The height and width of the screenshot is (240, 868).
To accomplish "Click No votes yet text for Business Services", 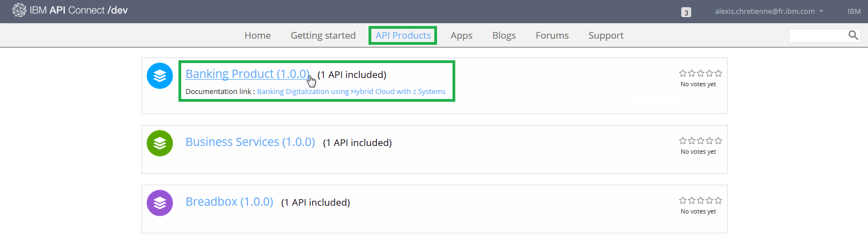I will (x=698, y=152).
